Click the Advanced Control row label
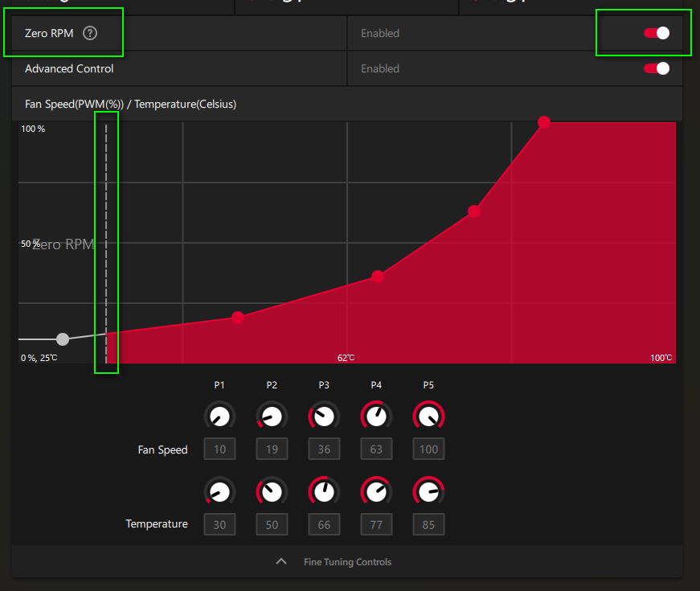700x591 pixels. click(x=69, y=69)
